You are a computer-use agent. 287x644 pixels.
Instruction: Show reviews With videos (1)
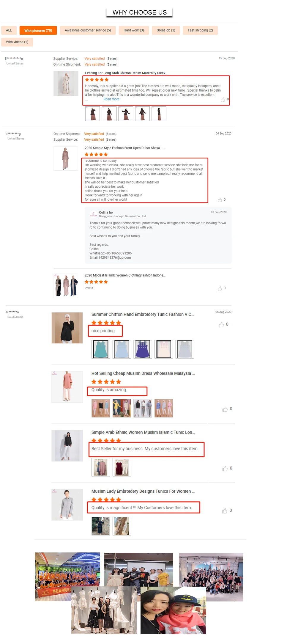[17, 42]
